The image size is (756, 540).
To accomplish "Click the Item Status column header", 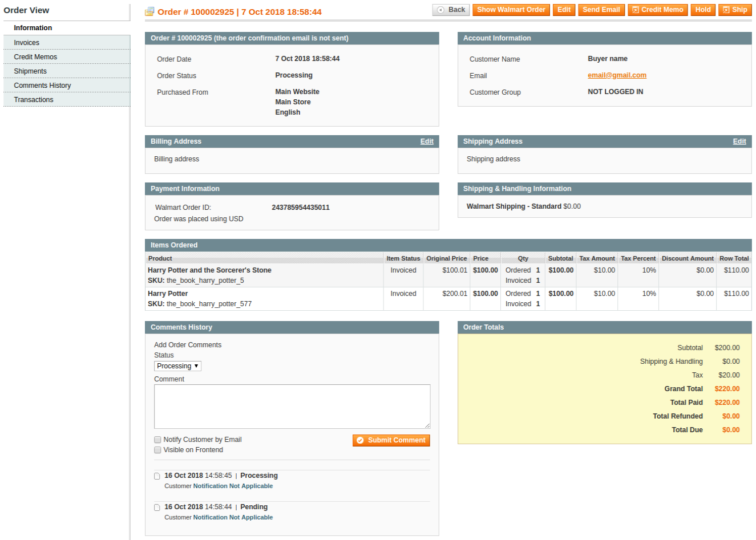I will click(x=403, y=258).
